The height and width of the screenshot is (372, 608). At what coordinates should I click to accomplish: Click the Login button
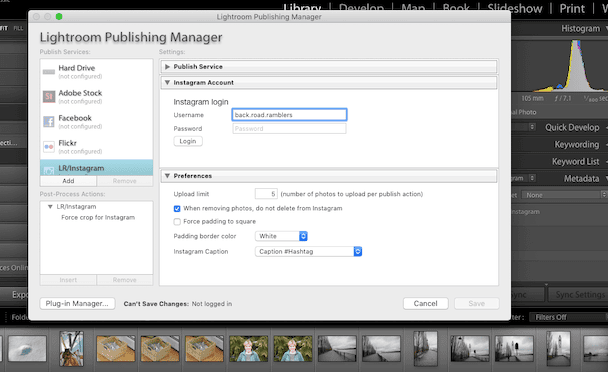coord(188,141)
